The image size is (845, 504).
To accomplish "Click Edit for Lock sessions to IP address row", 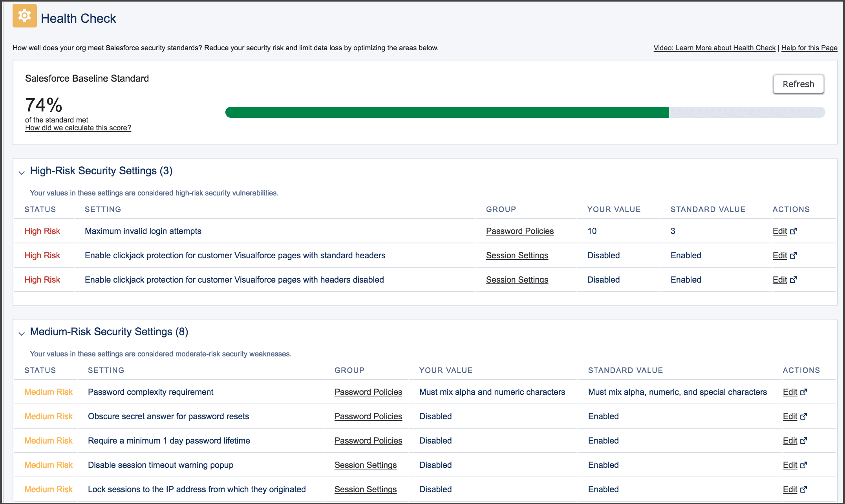I will pos(790,489).
